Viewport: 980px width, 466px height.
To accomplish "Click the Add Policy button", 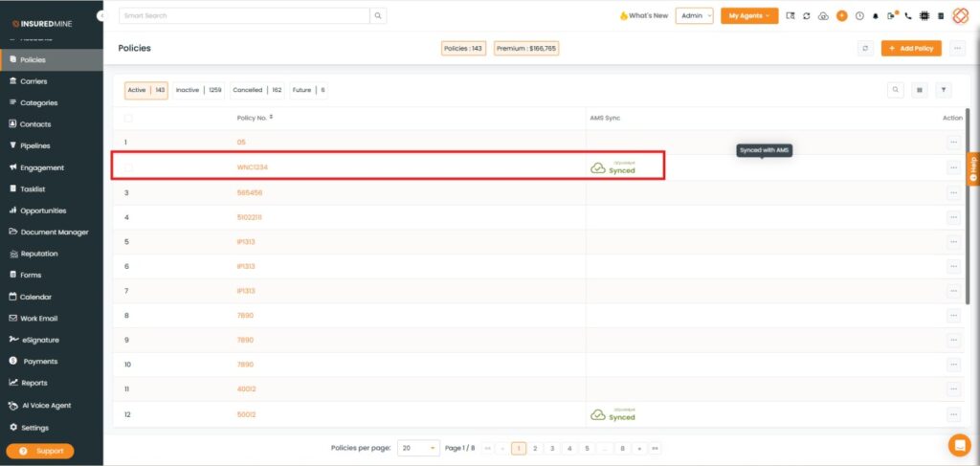I will 911,48.
